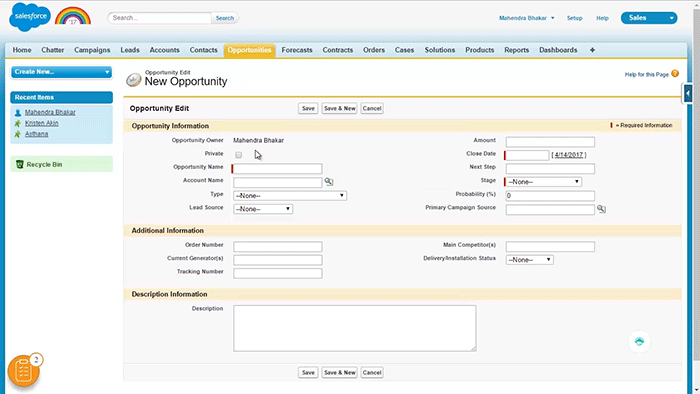The width and height of the screenshot is (700, 394).
Task: Open the Help link in header
Action: pyautogui.click(x=602, y=18)
